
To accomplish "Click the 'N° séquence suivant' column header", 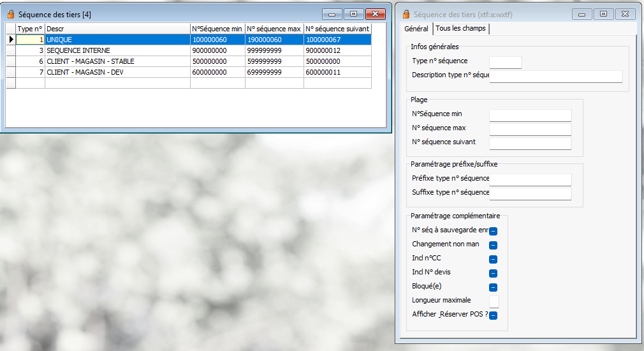I will tap(337, 29).
